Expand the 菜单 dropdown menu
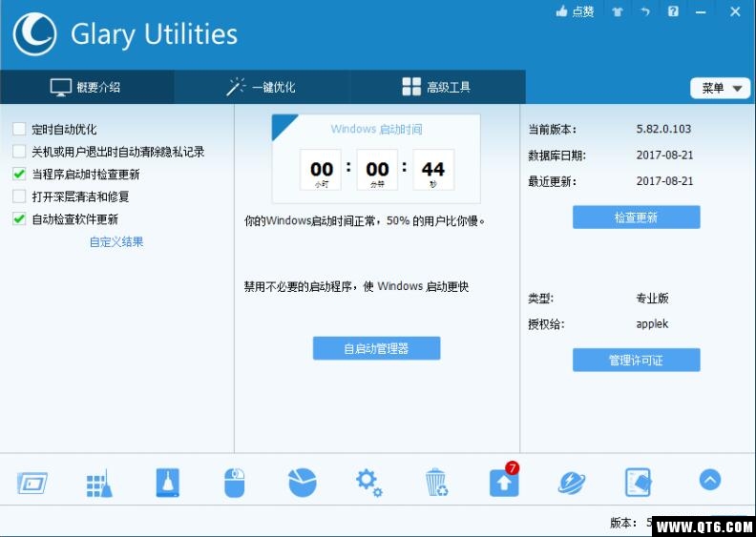The width and height of the screenshot is (756, 537). click(x=721, y=88)
